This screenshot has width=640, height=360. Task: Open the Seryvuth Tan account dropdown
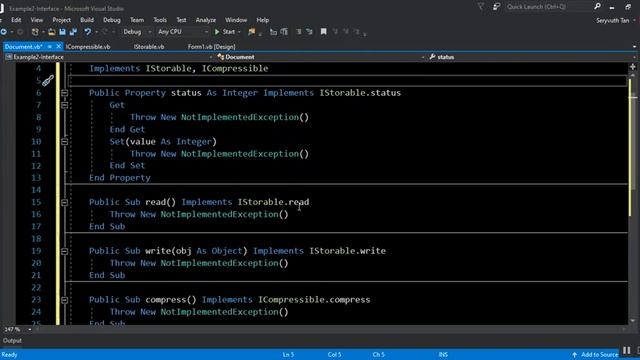pyautogui.click(x=616, y=20)
